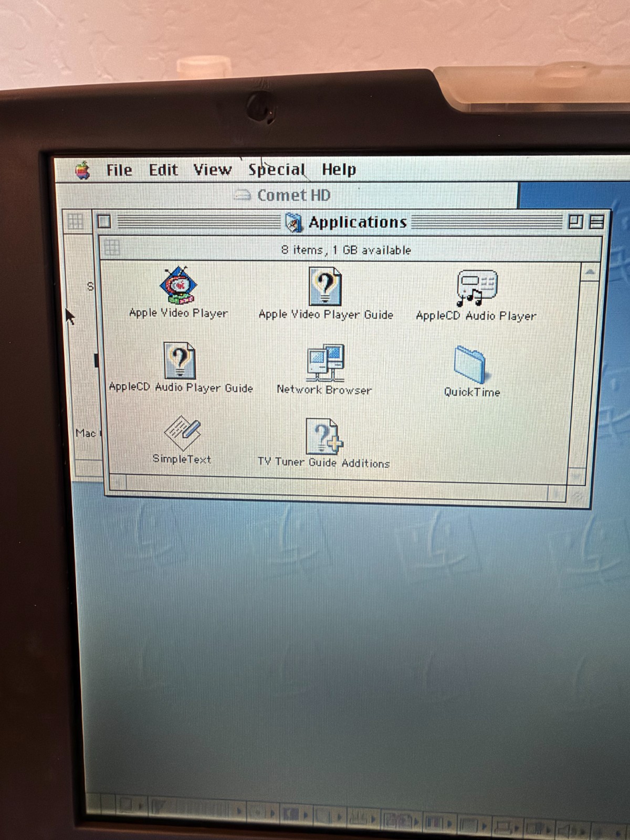The height and width of the screenshot is (840, 630).
Task: Open the View menu
Action: [x=212, y=170]
